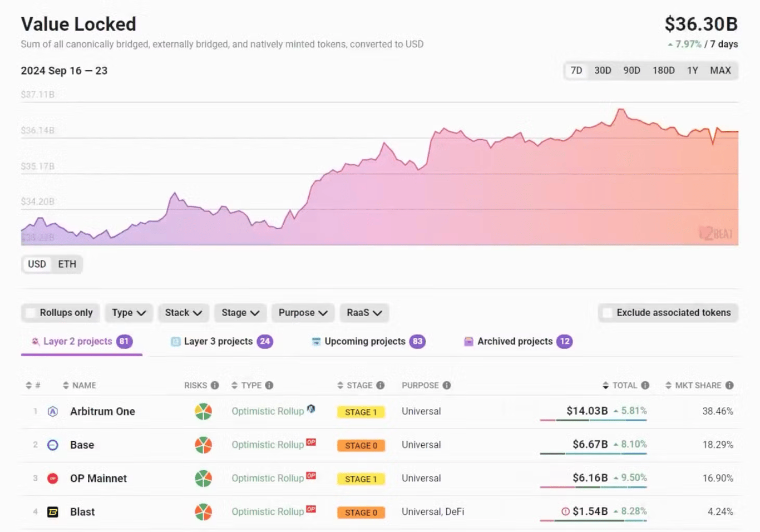Click the Layer 3 projects tab icon
Screen dimensions: 760x532
176,342
